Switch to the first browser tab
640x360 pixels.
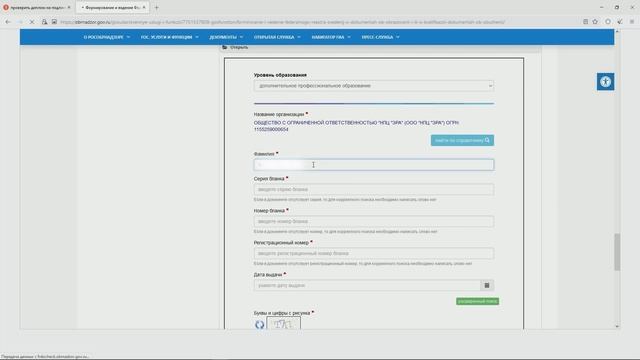tap(37, 7)
